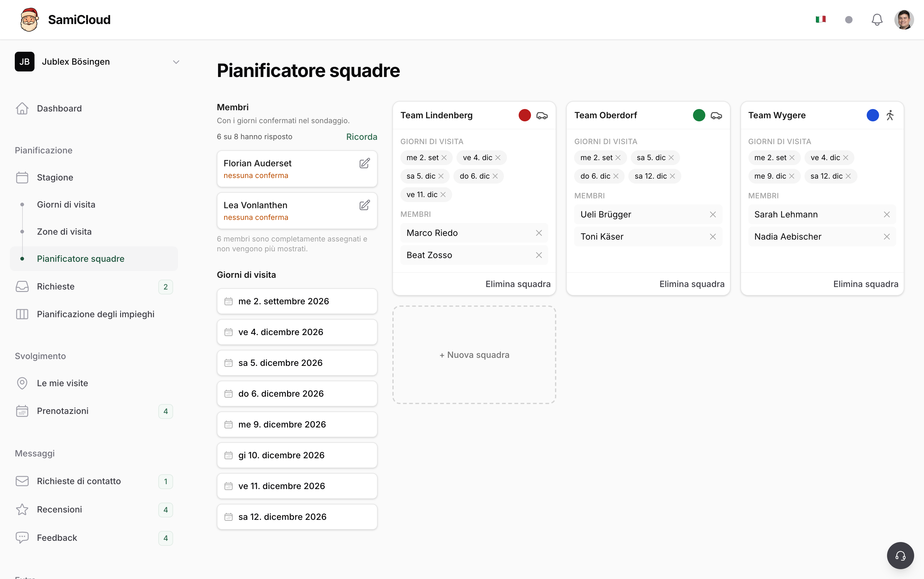Open the user avatar menu
The width and height of the screenshot is (924, 579).
coord(904,19)
